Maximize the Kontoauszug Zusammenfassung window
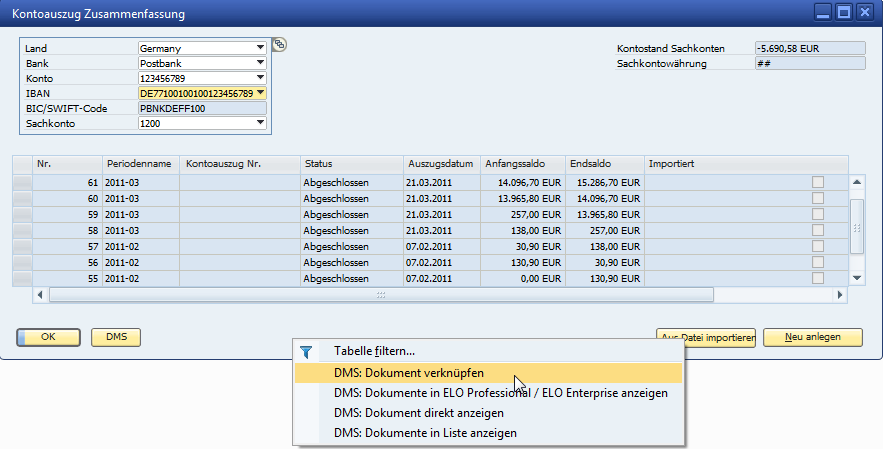This screenshot has width=883, height=449. [844, 12]
